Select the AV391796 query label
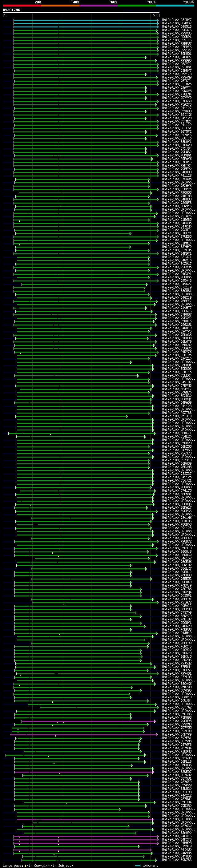The image size is (197, 868). pos(11,10)
